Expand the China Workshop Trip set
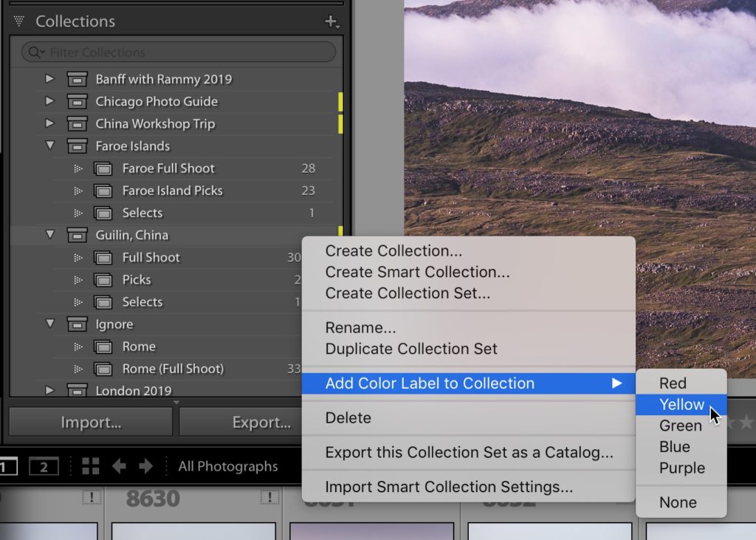The width and height of the screenshot is (756, 540). point(49,123)
